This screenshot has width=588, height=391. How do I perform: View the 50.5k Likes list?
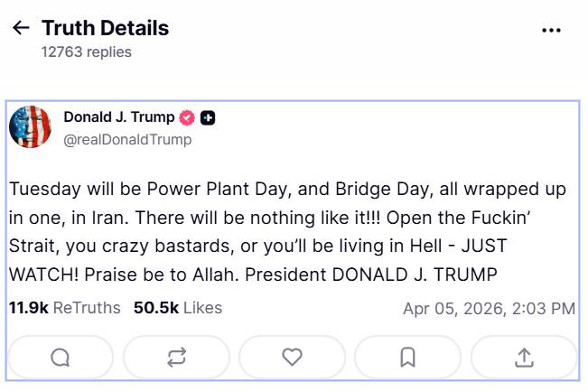click(x=178, y=308)
